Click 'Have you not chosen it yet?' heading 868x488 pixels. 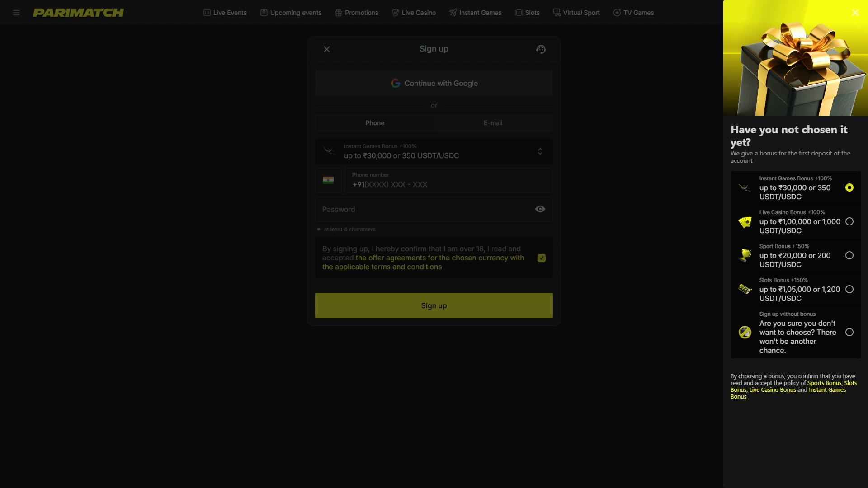click(x=789, y=136)
